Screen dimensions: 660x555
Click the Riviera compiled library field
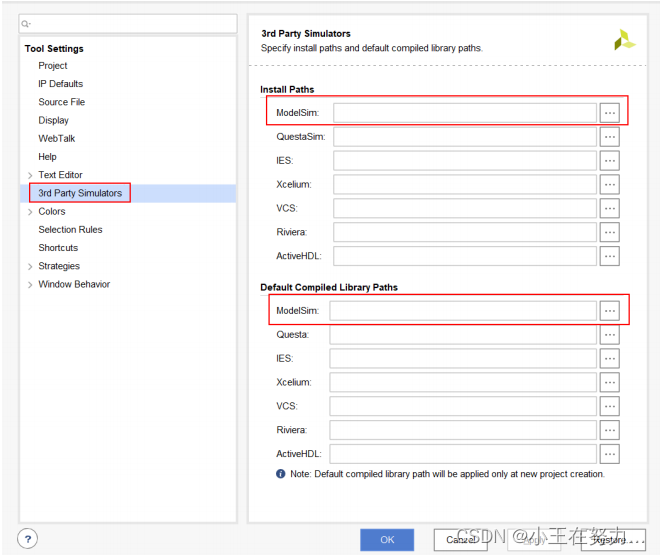463,430
